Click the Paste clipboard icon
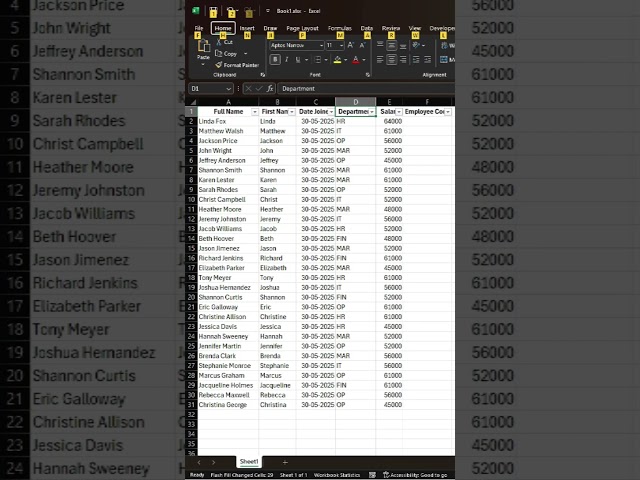The width and height of the screenshot is (640, 480). tap(203, 47)
